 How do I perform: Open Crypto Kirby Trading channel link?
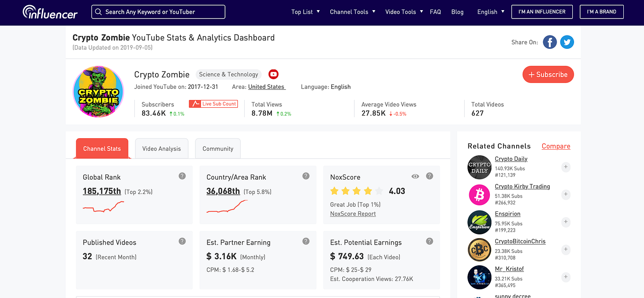pos(523,187)
